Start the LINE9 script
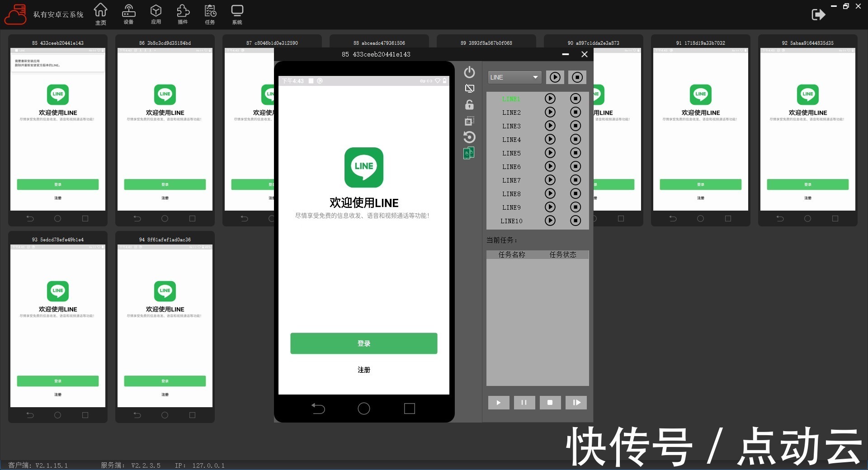The height and width of the screenshot is (470, 868). pos(550,207)
